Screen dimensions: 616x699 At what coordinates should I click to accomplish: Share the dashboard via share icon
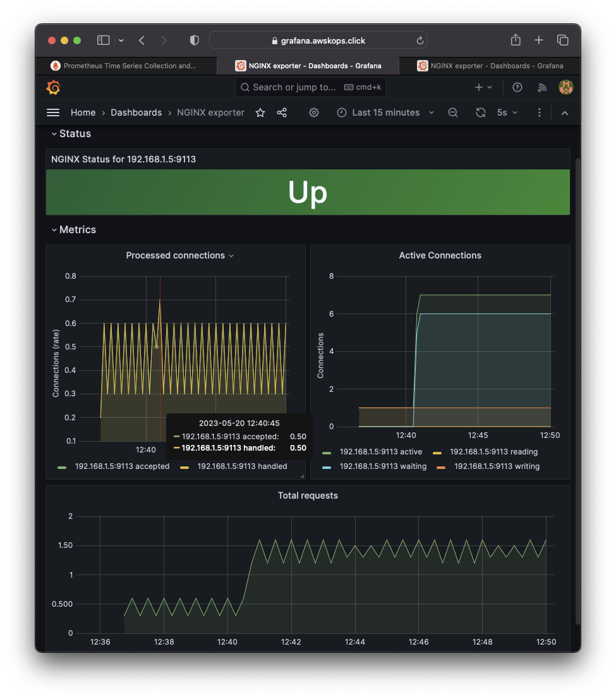(282, 112)
